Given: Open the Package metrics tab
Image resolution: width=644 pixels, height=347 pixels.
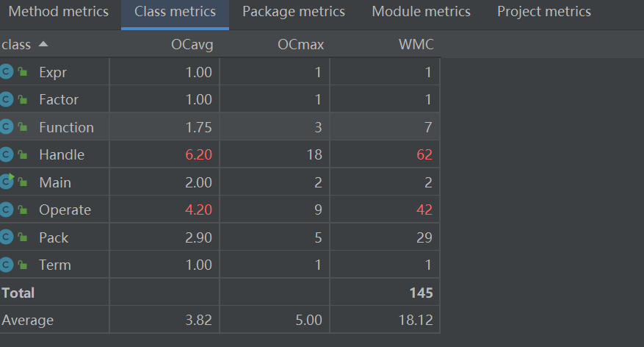Looking at the screenshot, I should pyautogui.click(x=294, y=12).
